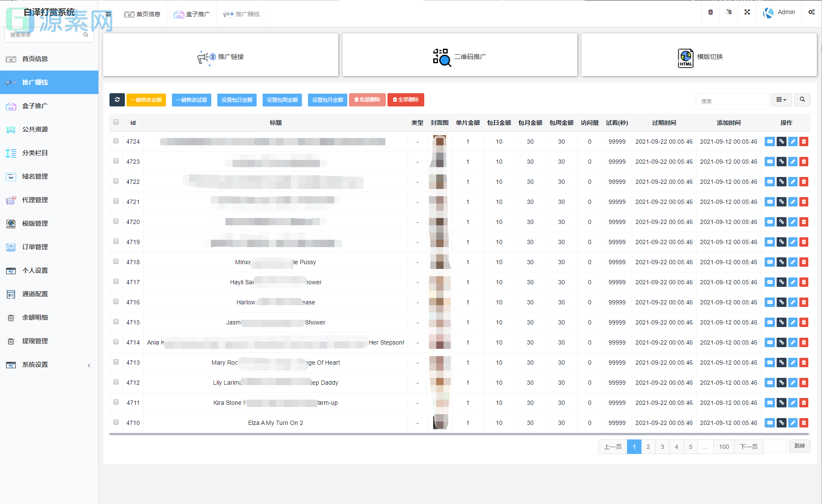Click the link icon for row 4720
This screenshot has height=504, width=822.
pos(781,222)
